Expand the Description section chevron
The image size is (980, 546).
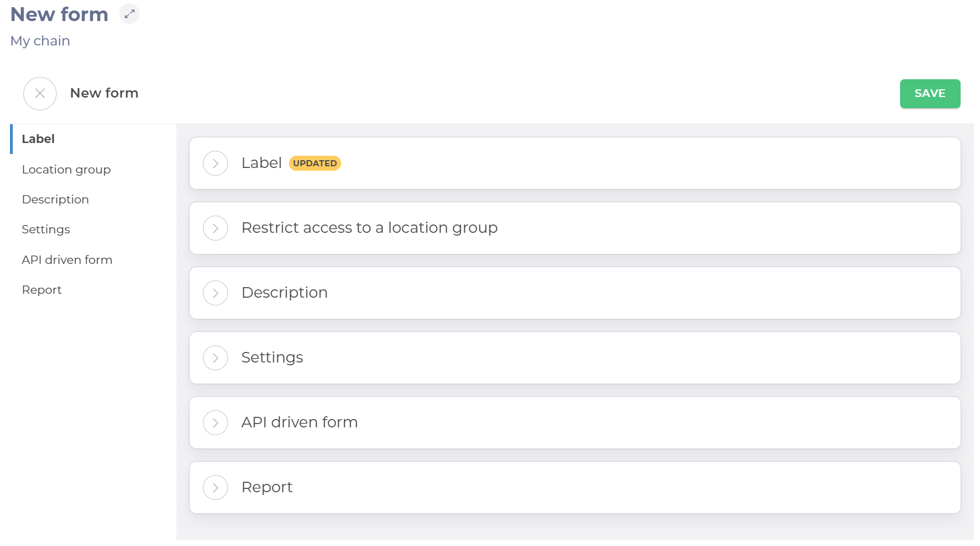click(216, 293)
